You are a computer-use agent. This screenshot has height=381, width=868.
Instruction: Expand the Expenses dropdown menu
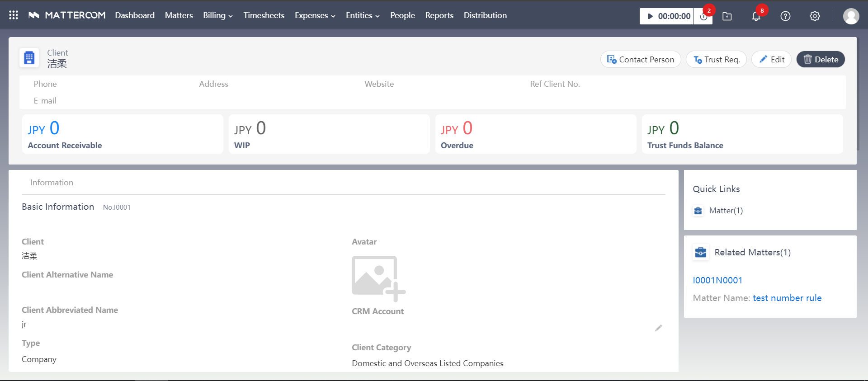315,15
